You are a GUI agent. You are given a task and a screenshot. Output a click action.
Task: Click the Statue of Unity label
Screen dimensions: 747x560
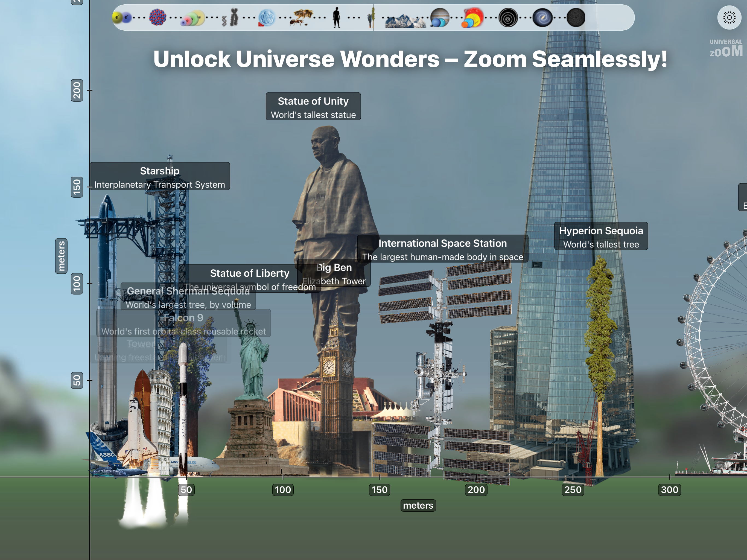tap(313, 107)
